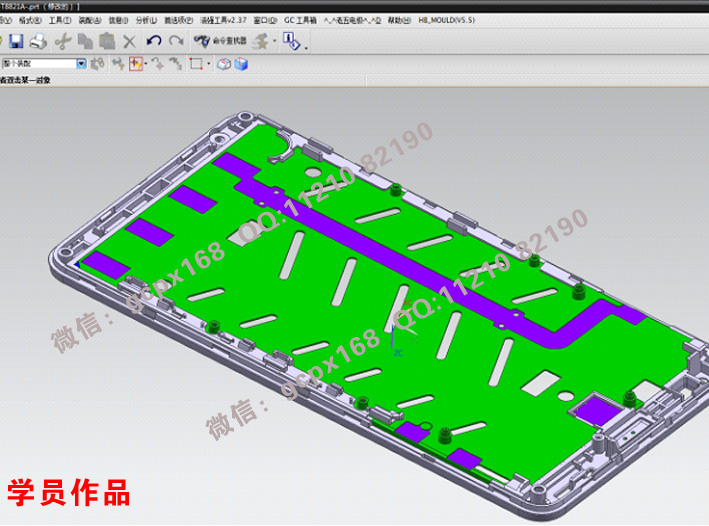Open the Command Finder (命令查找器)
This screenshot has width=709, height=526.
pyautogui.click(x=215, y=41)
